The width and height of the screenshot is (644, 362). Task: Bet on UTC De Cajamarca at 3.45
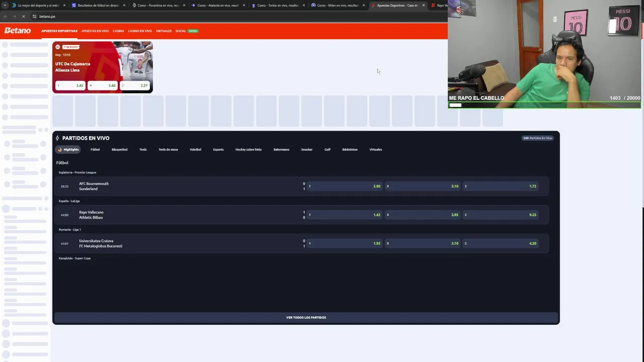(x=70, y=85)
